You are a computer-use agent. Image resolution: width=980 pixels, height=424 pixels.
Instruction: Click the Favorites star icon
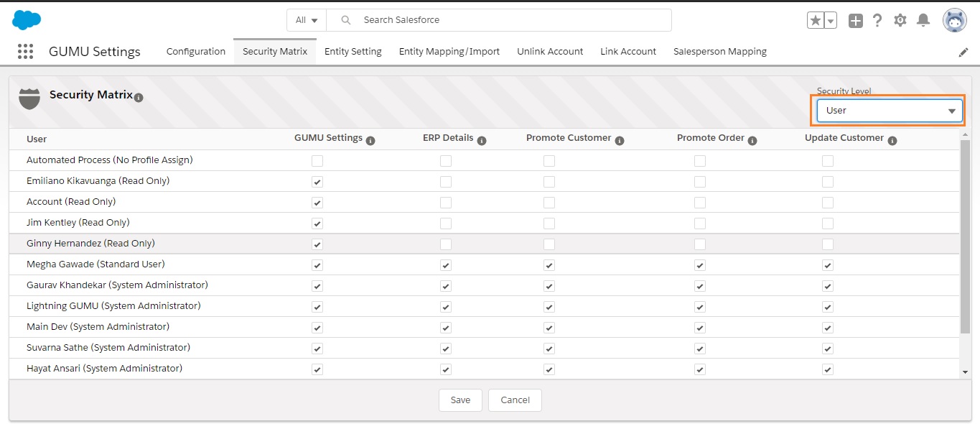(x=816, y=21)
